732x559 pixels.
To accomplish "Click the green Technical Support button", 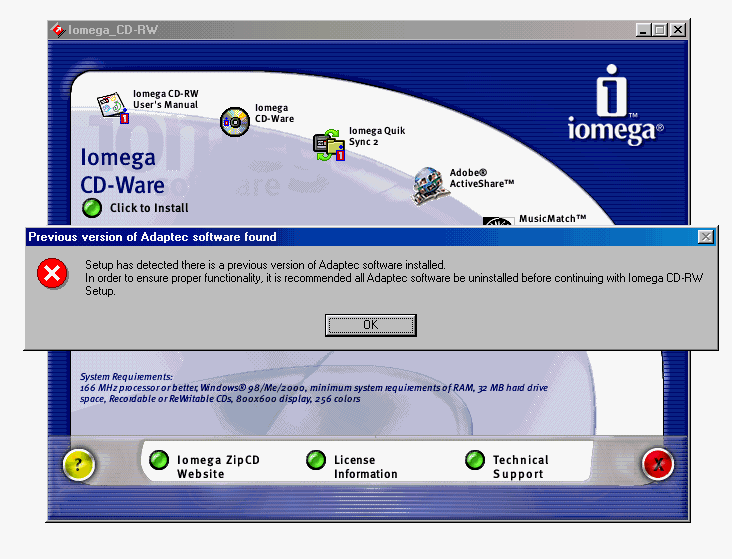I will point(475,460).
